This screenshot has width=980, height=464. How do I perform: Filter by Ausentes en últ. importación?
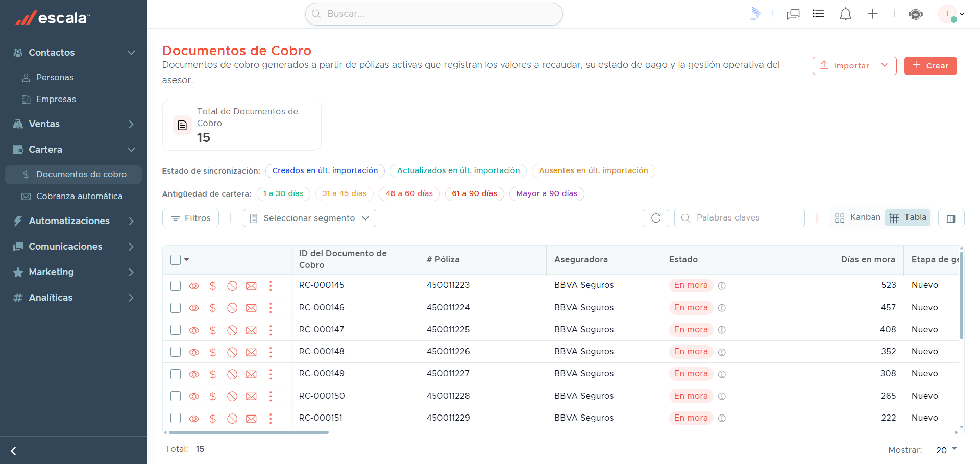coord(593,170)
